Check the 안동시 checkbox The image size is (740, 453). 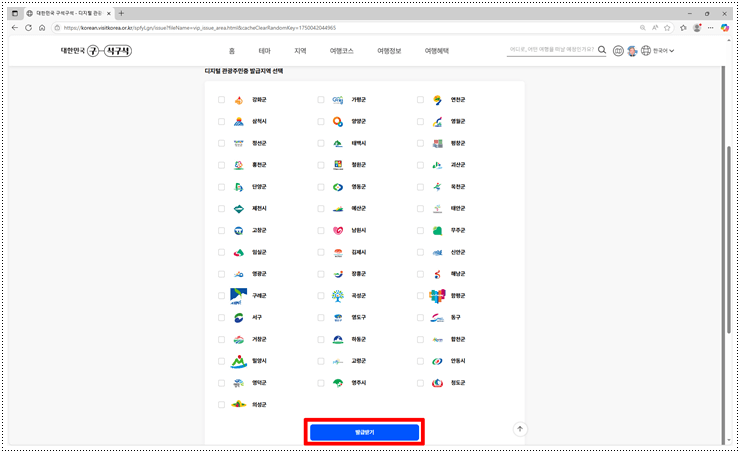pyautogui.click(x=420, y=361)
